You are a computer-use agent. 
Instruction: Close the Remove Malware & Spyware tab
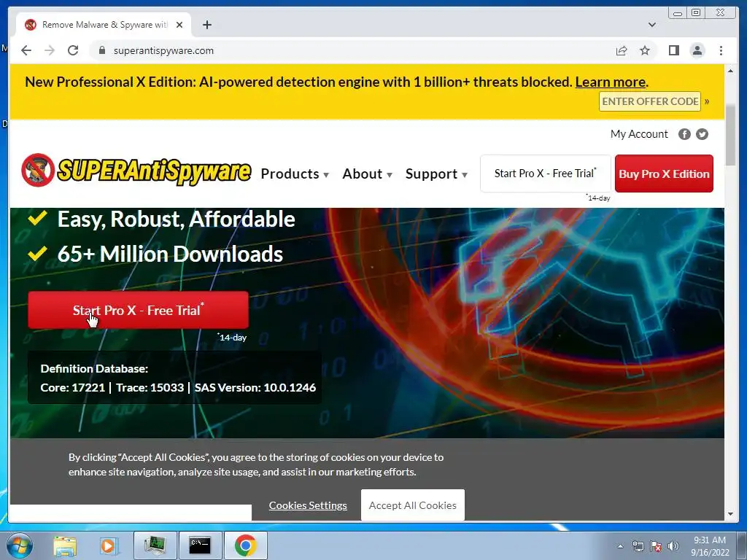click(x=179, y=25)
